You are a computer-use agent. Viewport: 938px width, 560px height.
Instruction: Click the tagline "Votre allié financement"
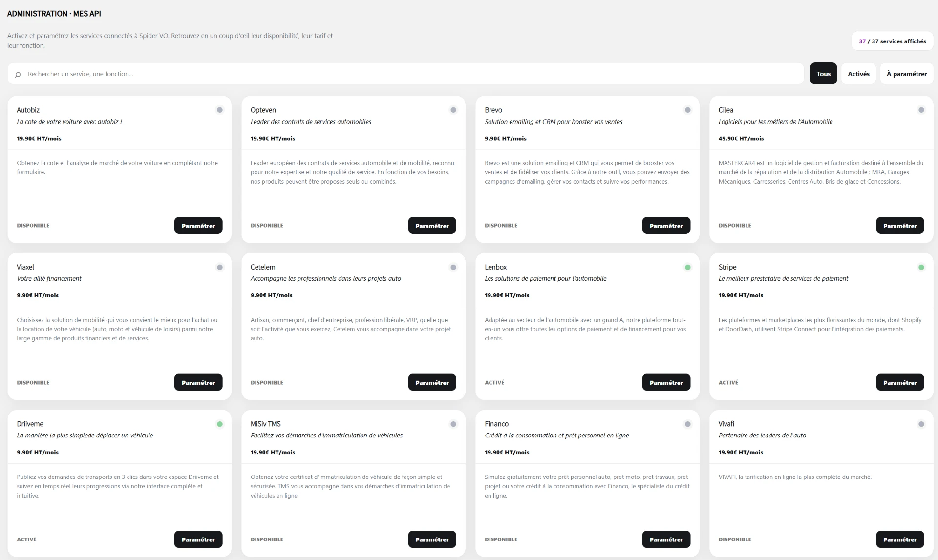point(49,279)
